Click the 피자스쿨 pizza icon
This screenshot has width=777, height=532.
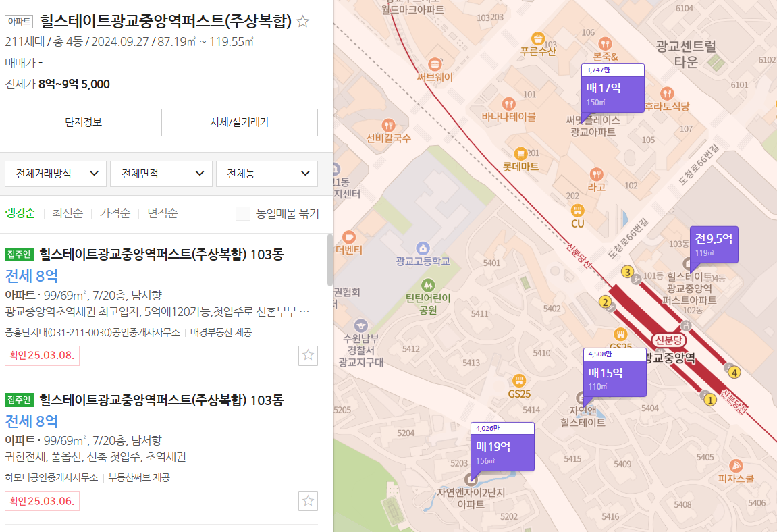(736, 466)
